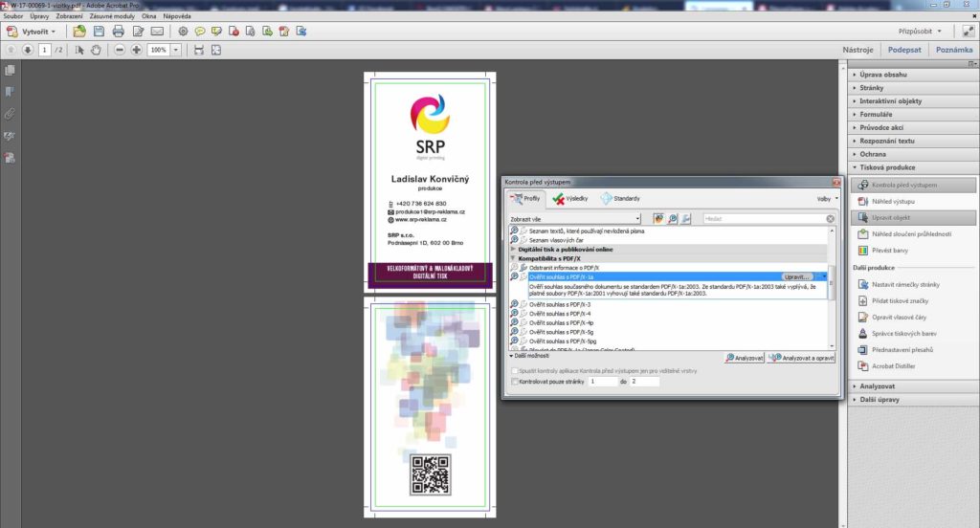Open Opravit vlasové čáry tool
The height and width of the screenshot is (528, 980).
[899, 317]
